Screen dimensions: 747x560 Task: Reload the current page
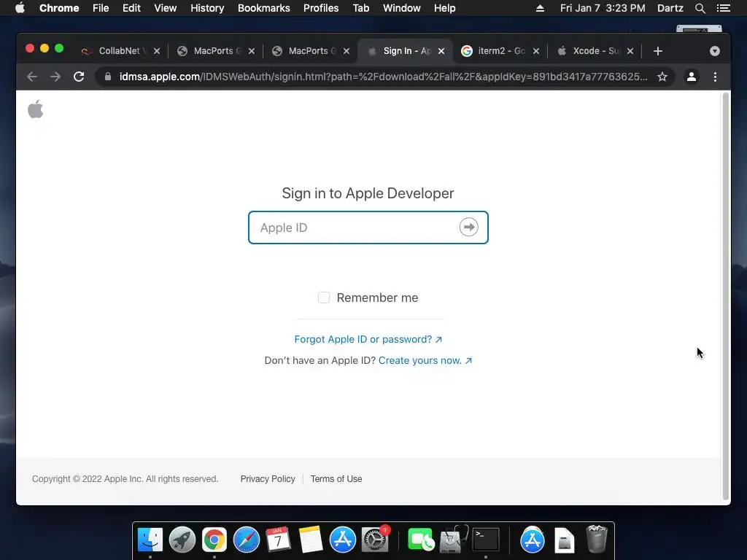tap(79, 77)
